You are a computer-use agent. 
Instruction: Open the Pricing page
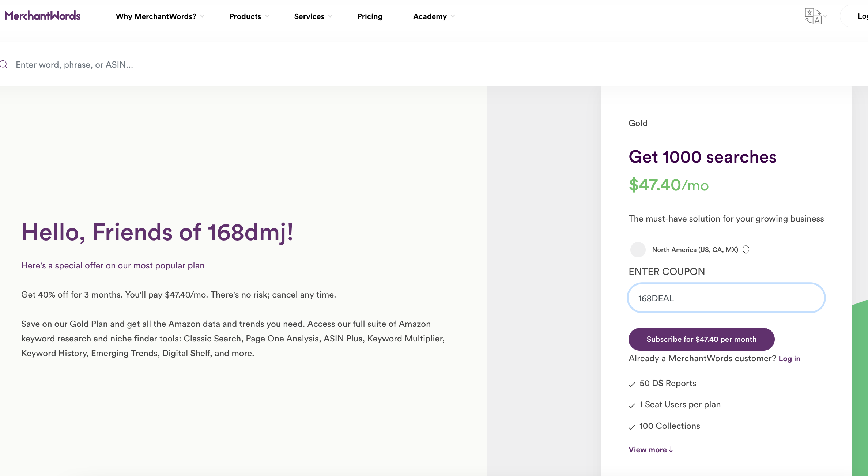(x=370, y=16)
